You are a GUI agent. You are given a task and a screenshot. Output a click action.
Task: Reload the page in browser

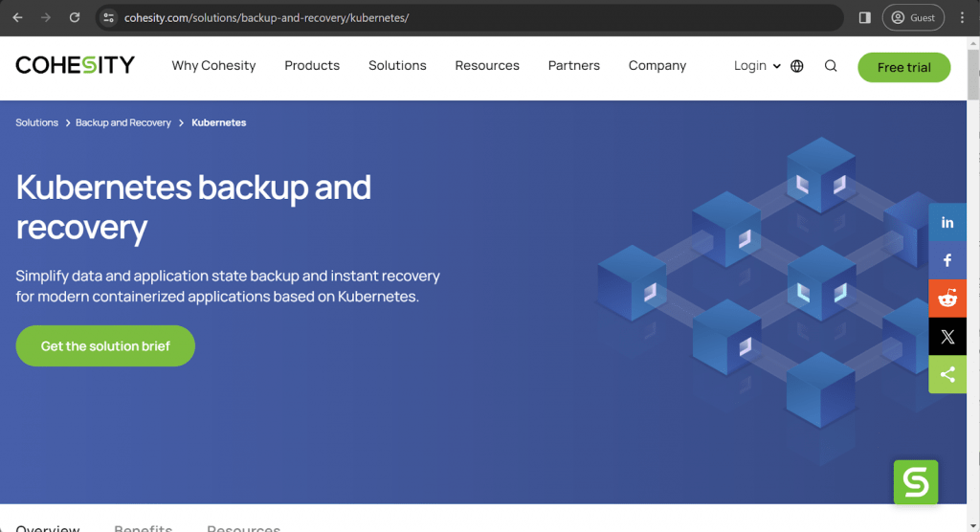point(75,17)
